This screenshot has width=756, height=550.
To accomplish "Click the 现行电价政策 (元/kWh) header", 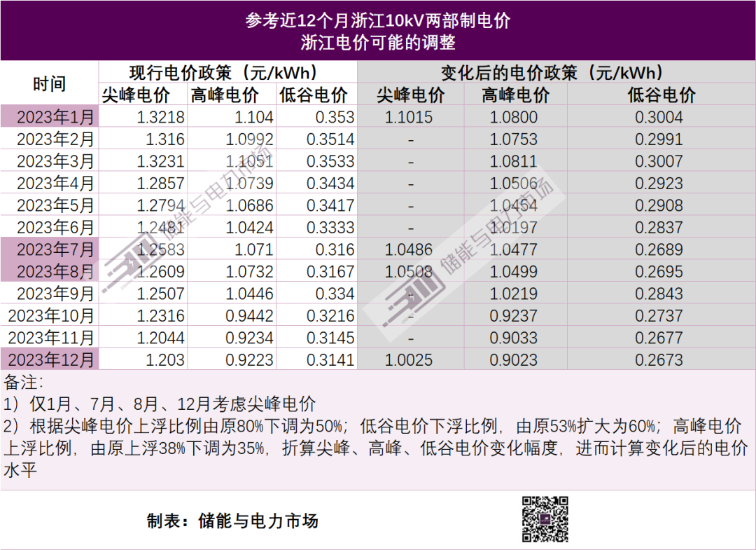I will 227,73.
